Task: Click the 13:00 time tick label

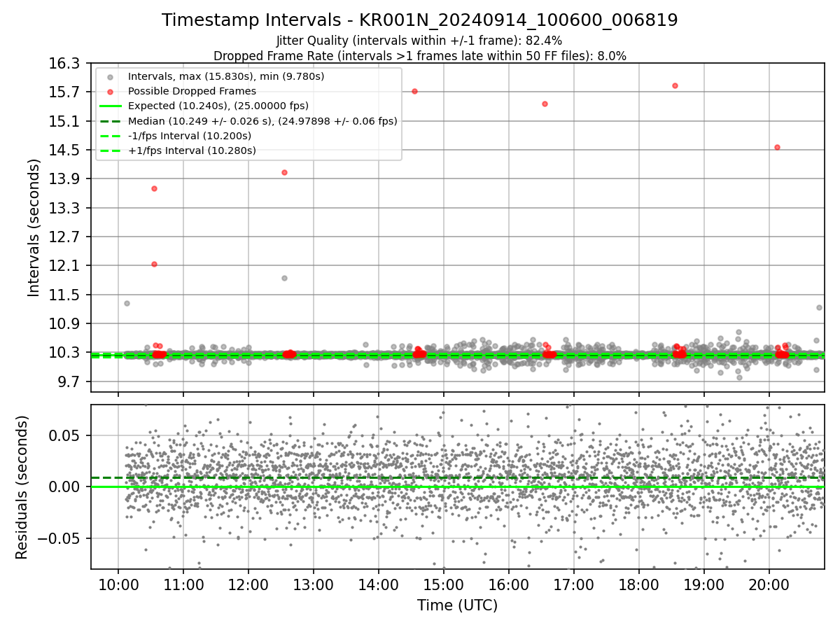Action: tap(313, 584)
